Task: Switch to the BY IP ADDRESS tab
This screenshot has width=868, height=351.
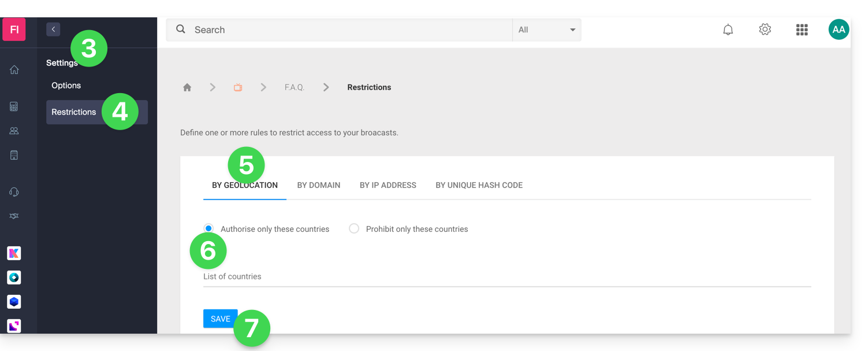Action: click(x=388, y=185)
